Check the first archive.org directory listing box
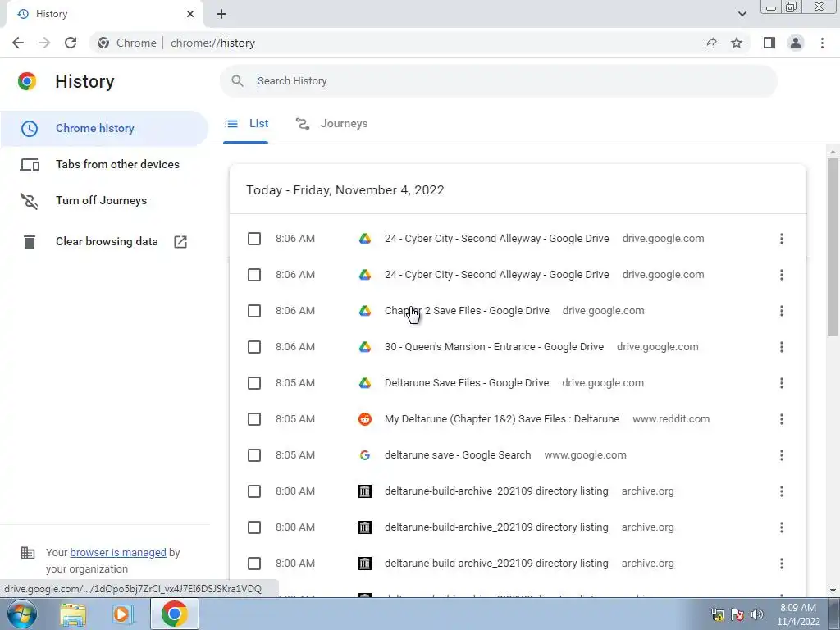This screenshot has width=840, height=630. click(254, 491)
